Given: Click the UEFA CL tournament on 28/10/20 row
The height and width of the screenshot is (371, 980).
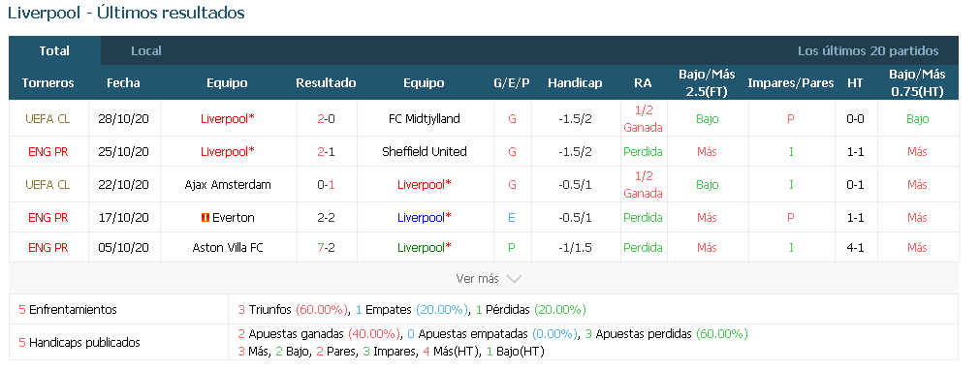Looking at the screenshot, I should pos(47,119).
